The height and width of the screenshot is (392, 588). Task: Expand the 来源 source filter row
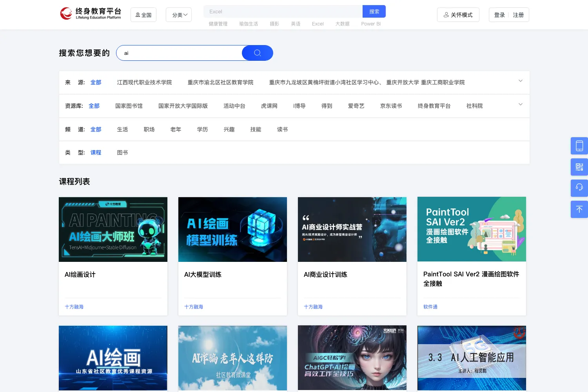click(521, 81)
